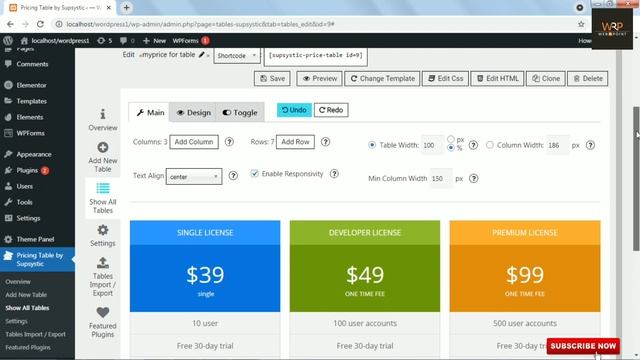Viewport: 640px width, 360px height.
Task: Open the Overview info icon
Action: pos(103,114)
